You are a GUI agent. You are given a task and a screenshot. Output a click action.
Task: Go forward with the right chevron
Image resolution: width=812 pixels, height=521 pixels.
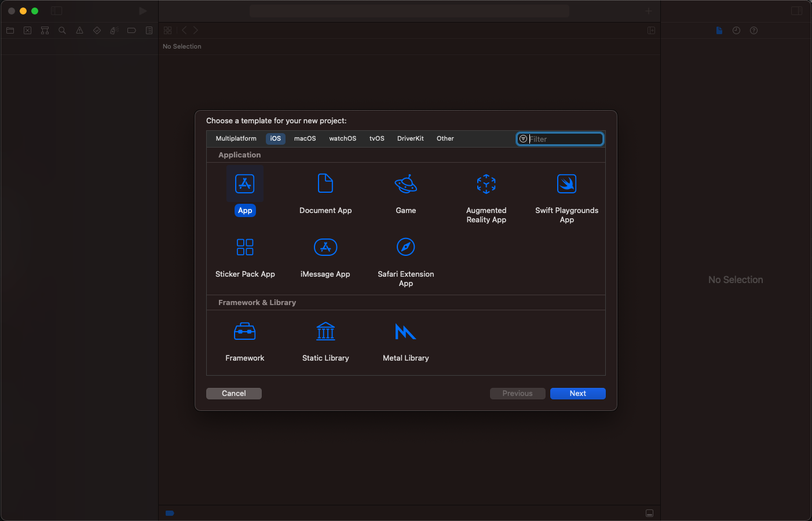196,31
